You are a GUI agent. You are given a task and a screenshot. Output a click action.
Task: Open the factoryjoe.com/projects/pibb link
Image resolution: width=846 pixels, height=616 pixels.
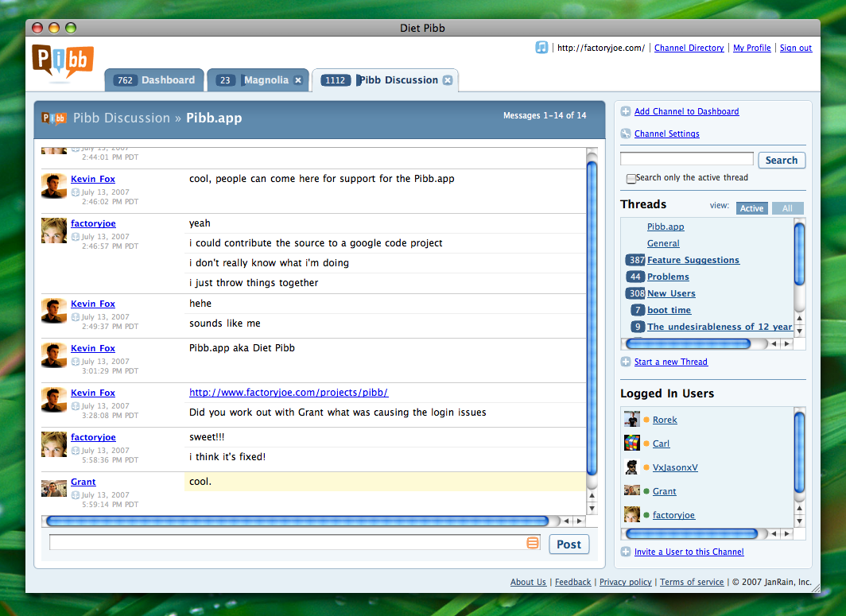point(289,393)
